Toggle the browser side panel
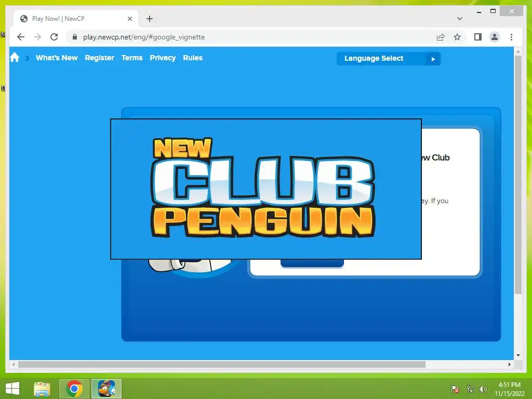Screen dimensions: 532x399 point(478,37)
